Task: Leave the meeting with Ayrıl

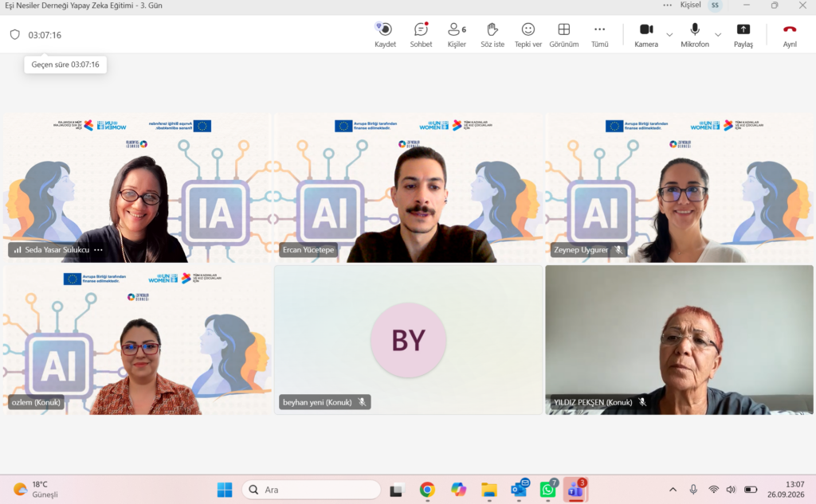Action: [790, 35]
